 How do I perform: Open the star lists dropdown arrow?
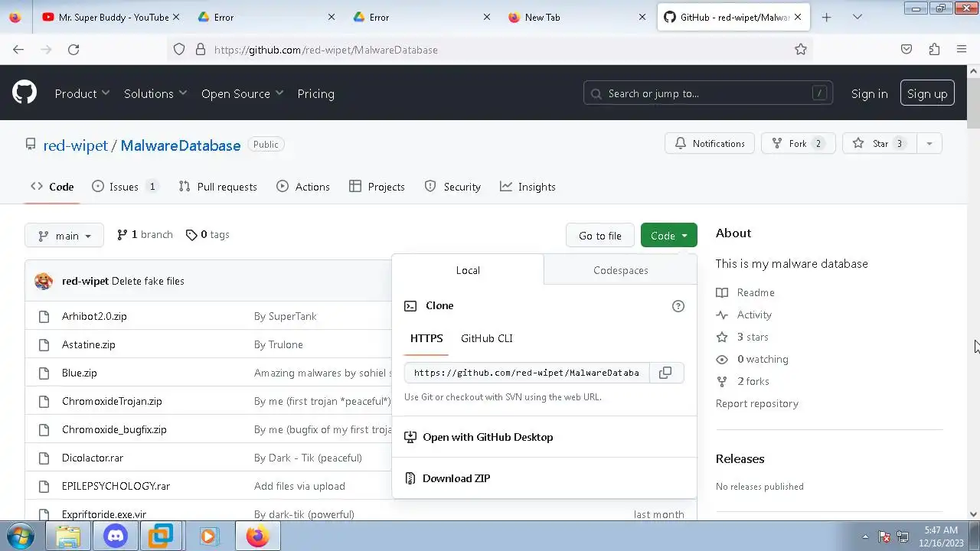929,143
